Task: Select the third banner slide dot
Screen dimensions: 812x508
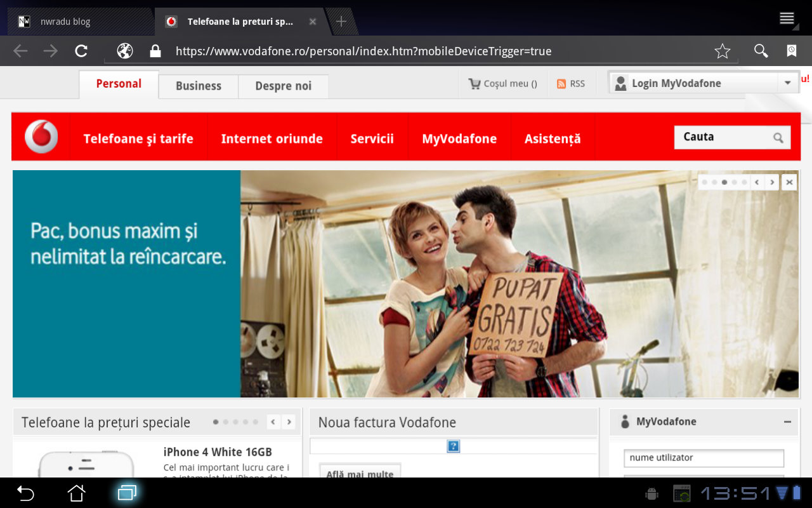Action: (724, 182)
